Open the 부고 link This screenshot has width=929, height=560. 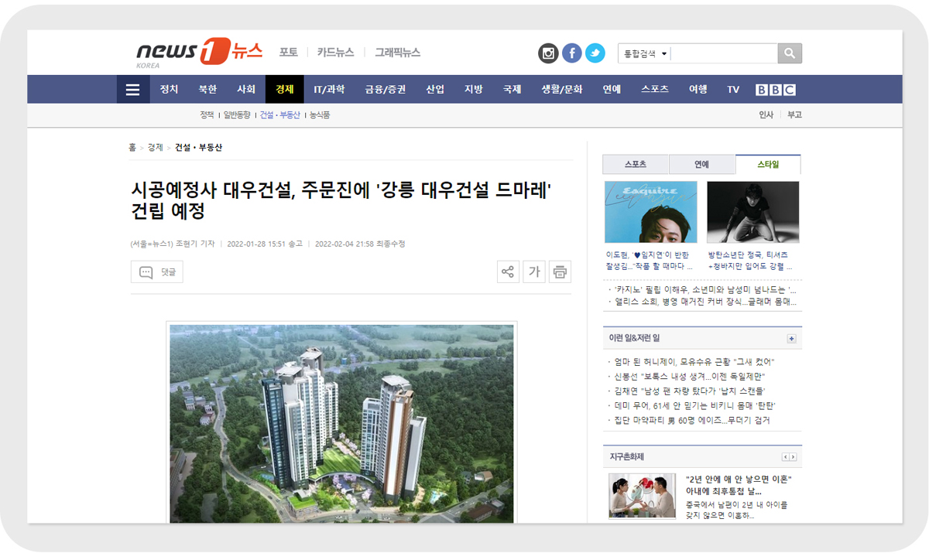coord(794,115)
